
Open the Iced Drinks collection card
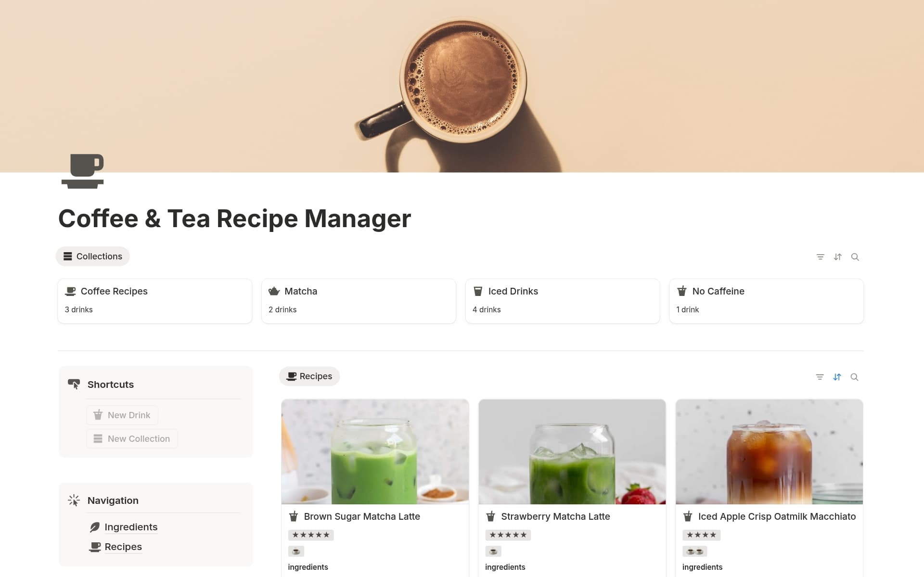563,301
